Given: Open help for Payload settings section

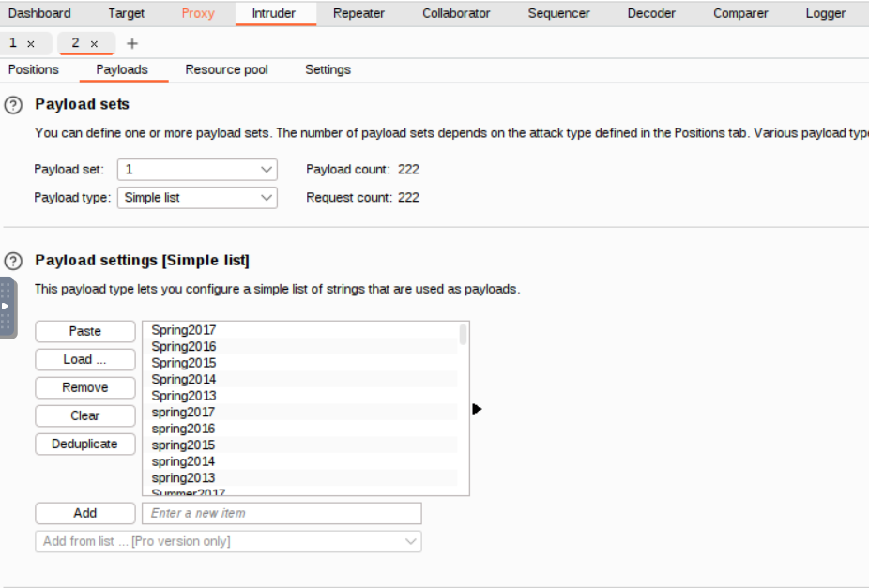Looking at the screenshot, I should (13, 261).
